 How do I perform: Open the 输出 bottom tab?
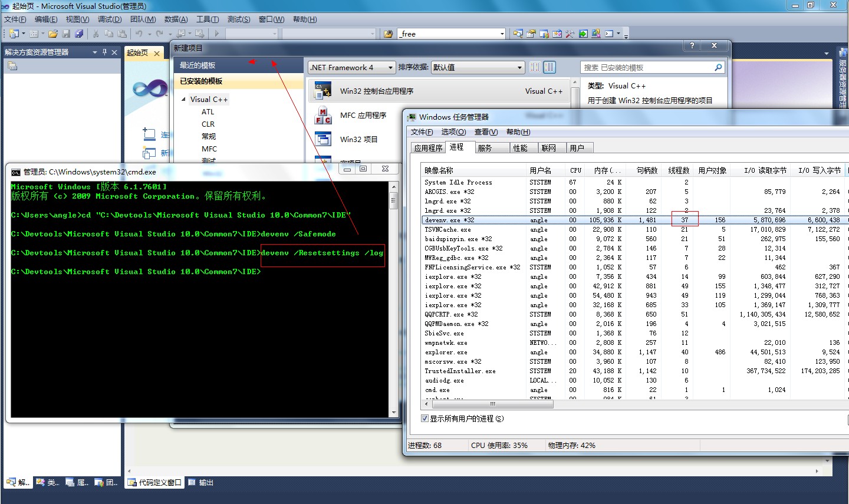coord(200,482)
